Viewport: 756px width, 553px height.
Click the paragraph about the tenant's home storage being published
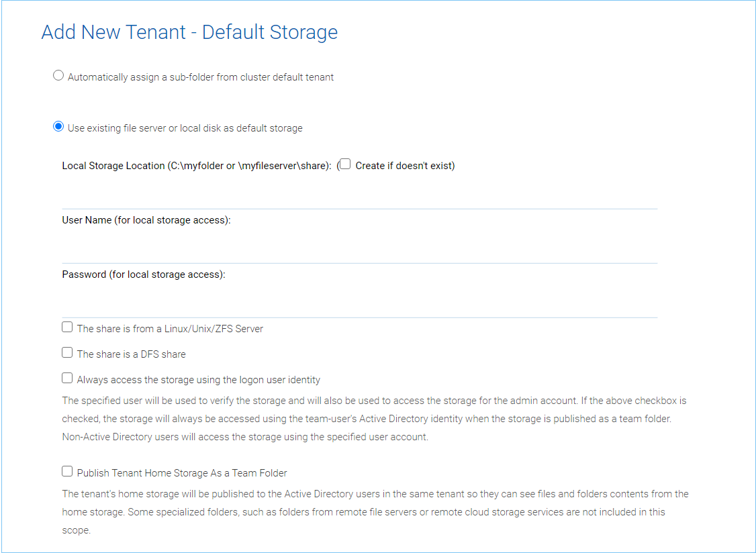tap(375, 512)
